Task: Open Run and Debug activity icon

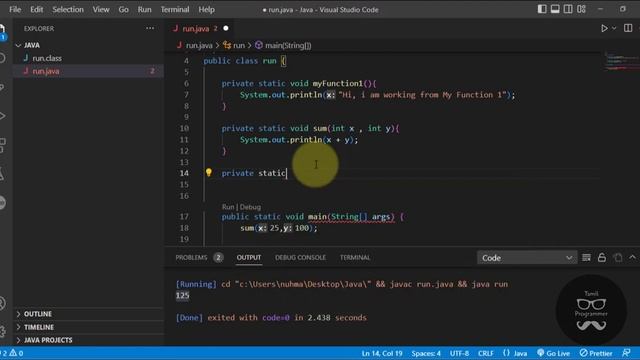Action: click(x=2, y=116)
